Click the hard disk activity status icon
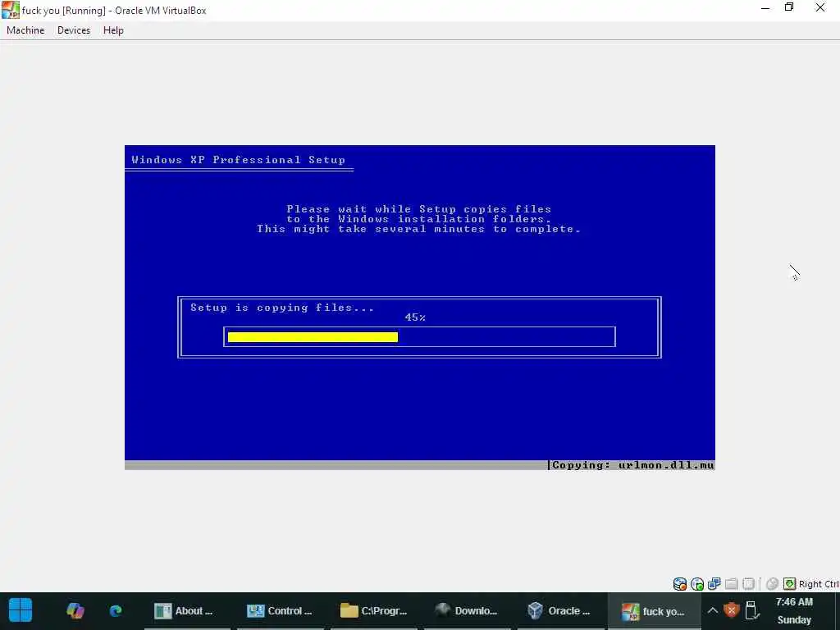 click(680, 584)
